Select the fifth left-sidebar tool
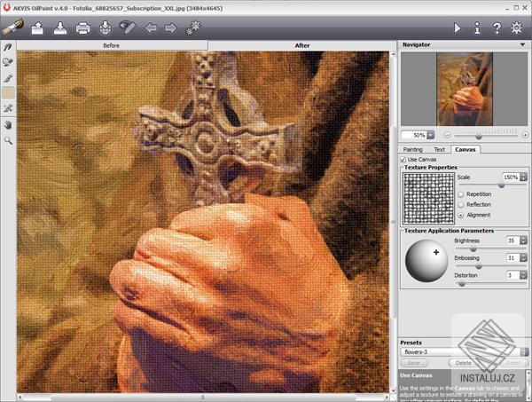 point(8,108)
